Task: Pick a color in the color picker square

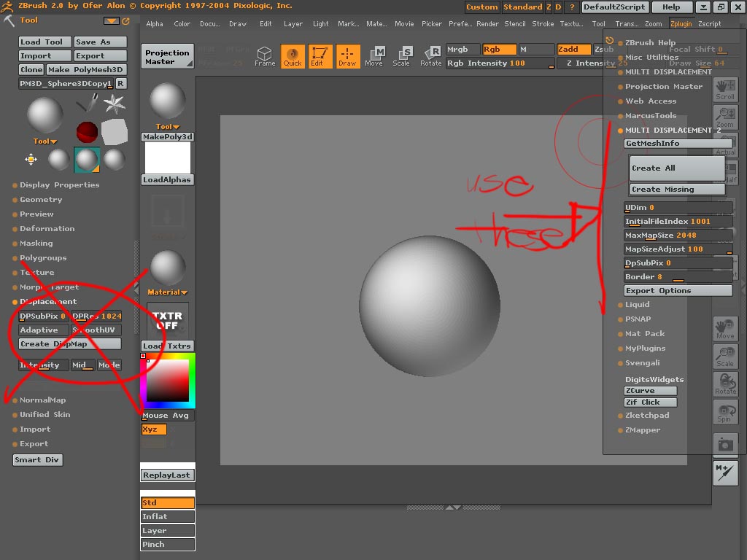Action: coord(168,381)
